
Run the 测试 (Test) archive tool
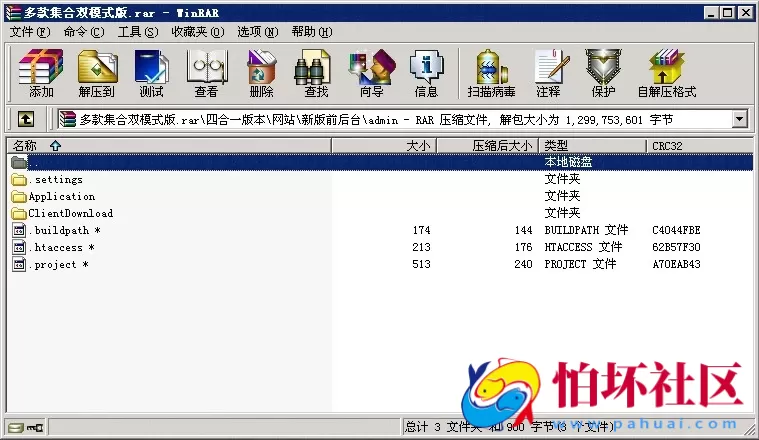click(152, 67)
